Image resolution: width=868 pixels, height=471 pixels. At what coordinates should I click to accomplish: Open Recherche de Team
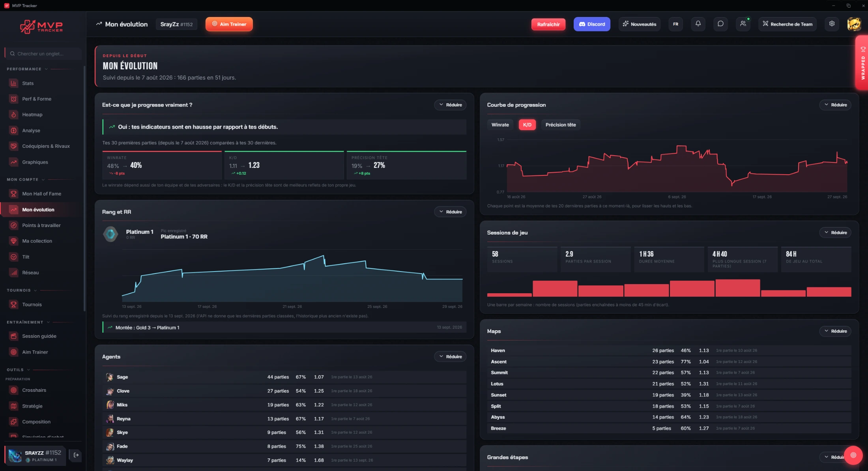pos(787,24)
